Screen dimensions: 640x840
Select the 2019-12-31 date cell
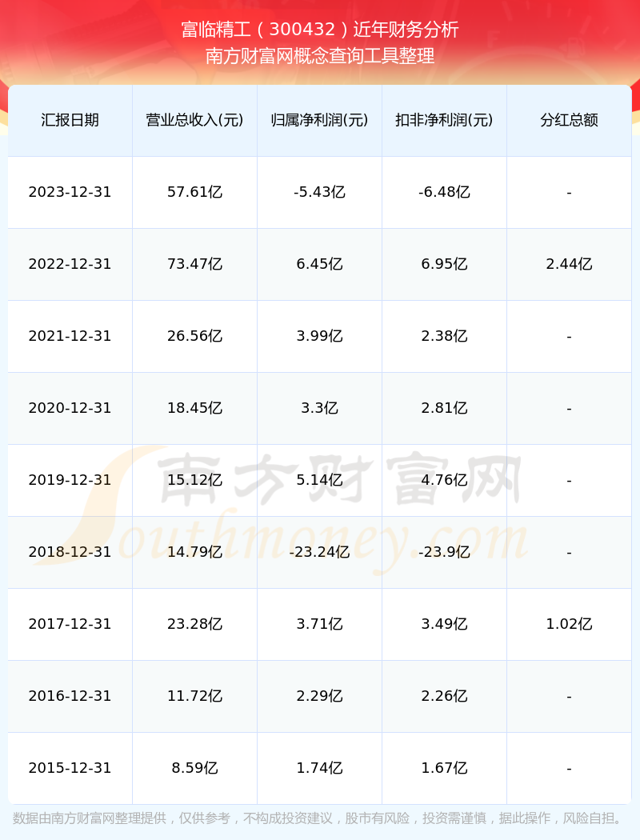pyautogui.click(x=70, y=480)
